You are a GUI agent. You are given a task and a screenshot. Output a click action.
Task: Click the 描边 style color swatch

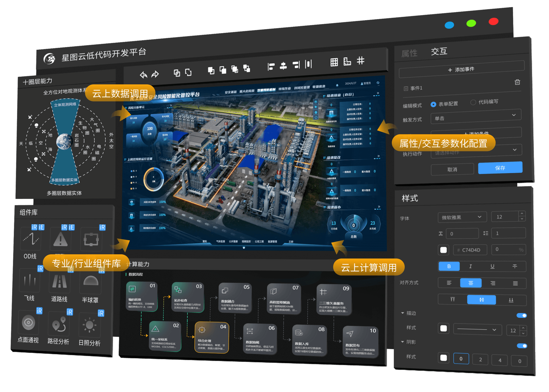click(x=444, y=328)
